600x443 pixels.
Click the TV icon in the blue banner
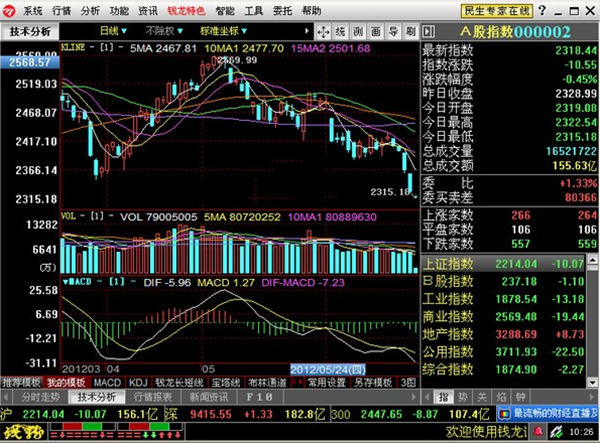coord(505,414)
